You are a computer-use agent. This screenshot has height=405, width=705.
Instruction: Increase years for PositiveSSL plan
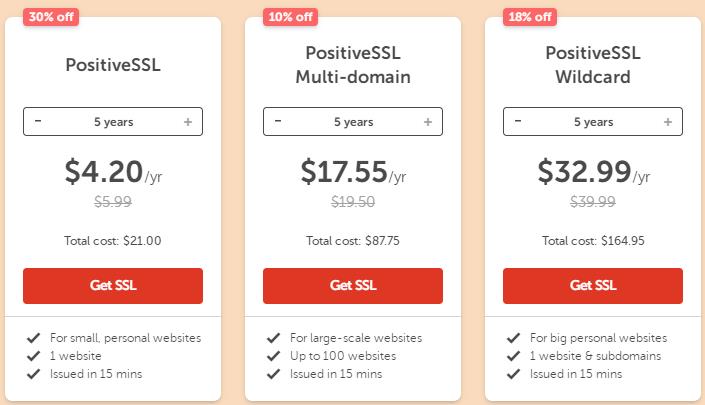pos(187,122)
